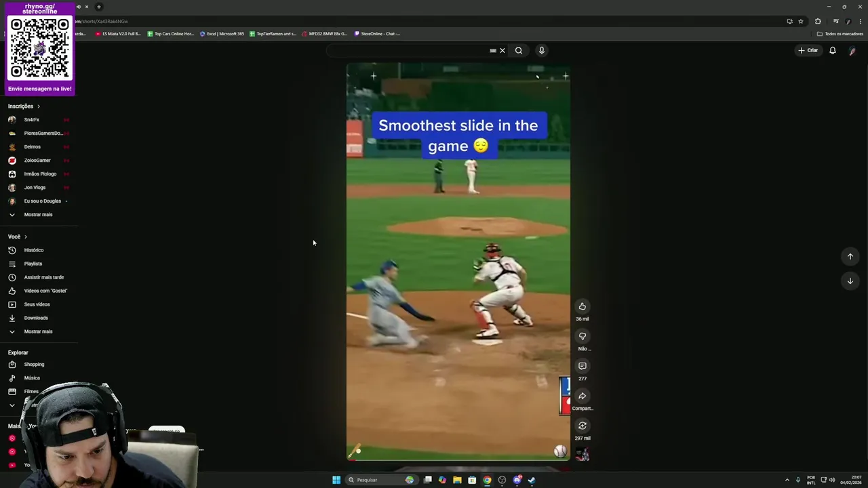
Task: Open the YouTube account avatar menu
Action: tap(852, 51)
